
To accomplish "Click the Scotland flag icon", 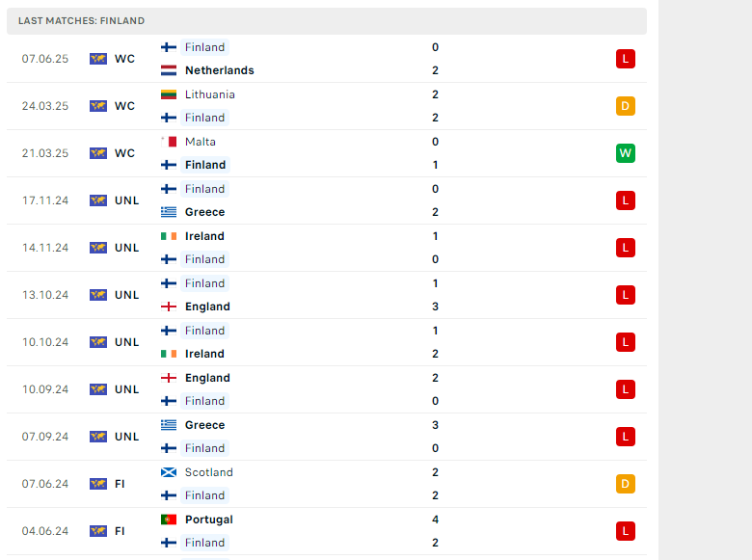I will point(169,472).
